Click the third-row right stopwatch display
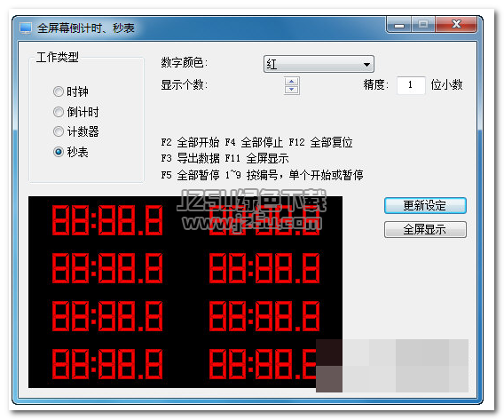This screenshot has height=420, width=504. pos(264,316)
